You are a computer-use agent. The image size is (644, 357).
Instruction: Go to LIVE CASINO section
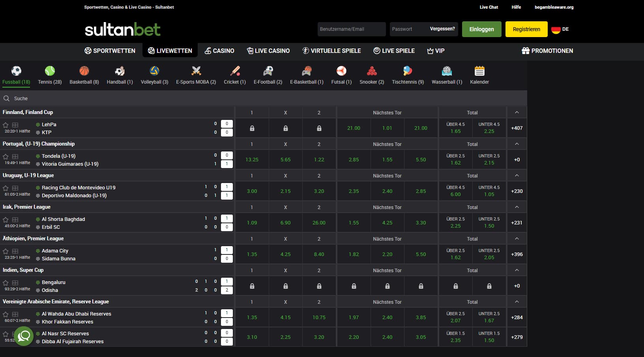[x=268, y=51]
